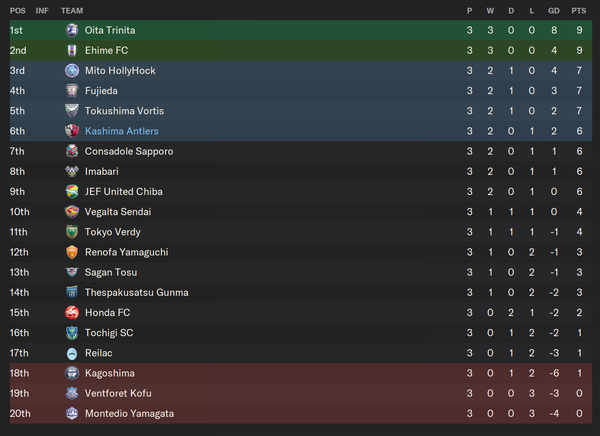
Task: Click the Renofa Yamaguchi club badge
Action: pyautogui.click(x=72, y=252)
